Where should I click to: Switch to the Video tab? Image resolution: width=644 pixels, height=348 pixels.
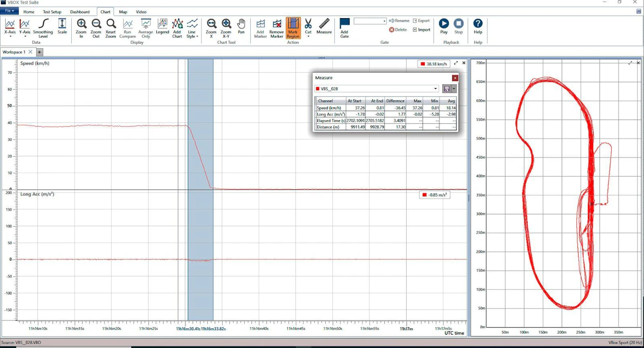pyautogui.click(x=141, y=11)
